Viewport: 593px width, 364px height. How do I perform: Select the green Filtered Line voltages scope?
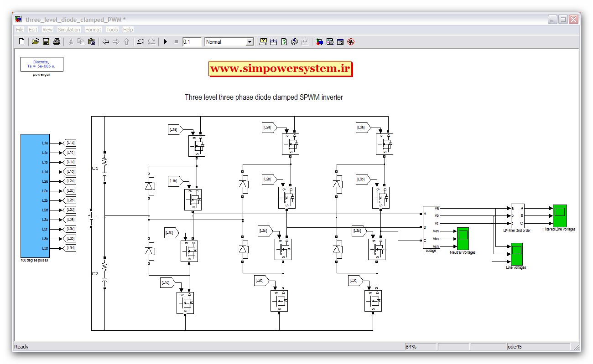pos(559,215)
